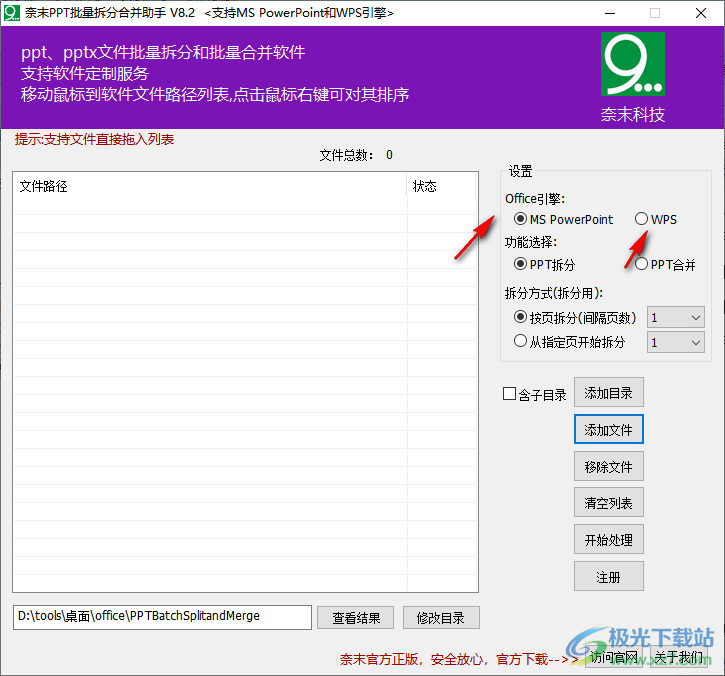Click the 拆分方式(拆分用) label
725x676 pixels.
(x=553, y=293)
